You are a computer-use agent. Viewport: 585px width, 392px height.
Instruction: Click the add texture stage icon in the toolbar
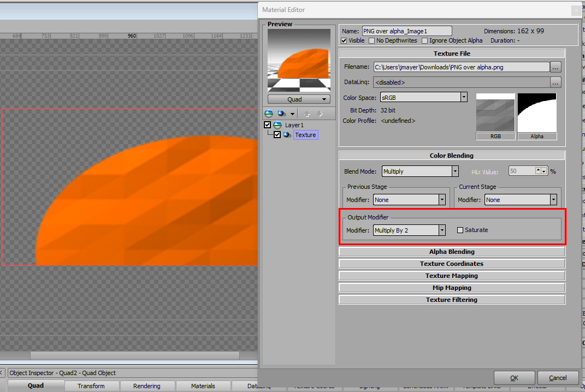coord(282,114)
